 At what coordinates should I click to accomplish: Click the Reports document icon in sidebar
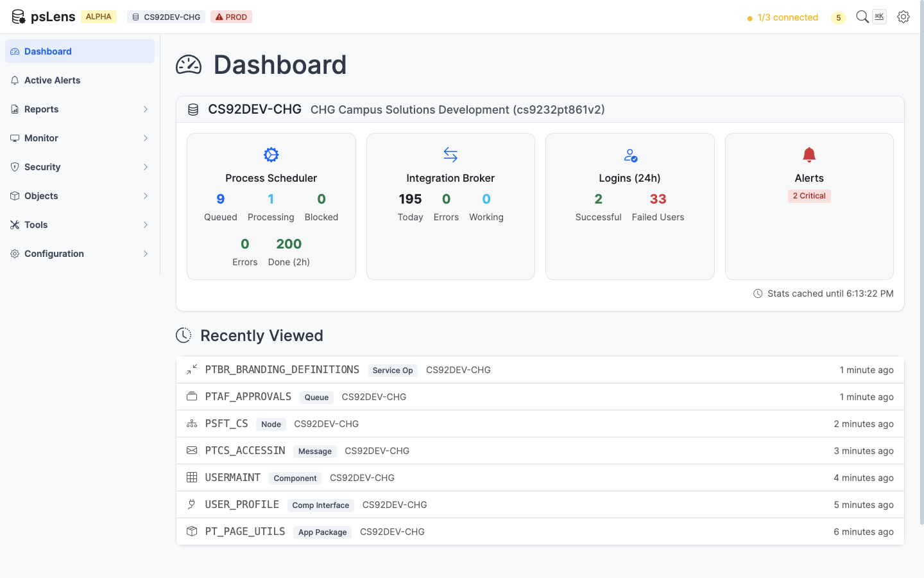coord(15,109)
